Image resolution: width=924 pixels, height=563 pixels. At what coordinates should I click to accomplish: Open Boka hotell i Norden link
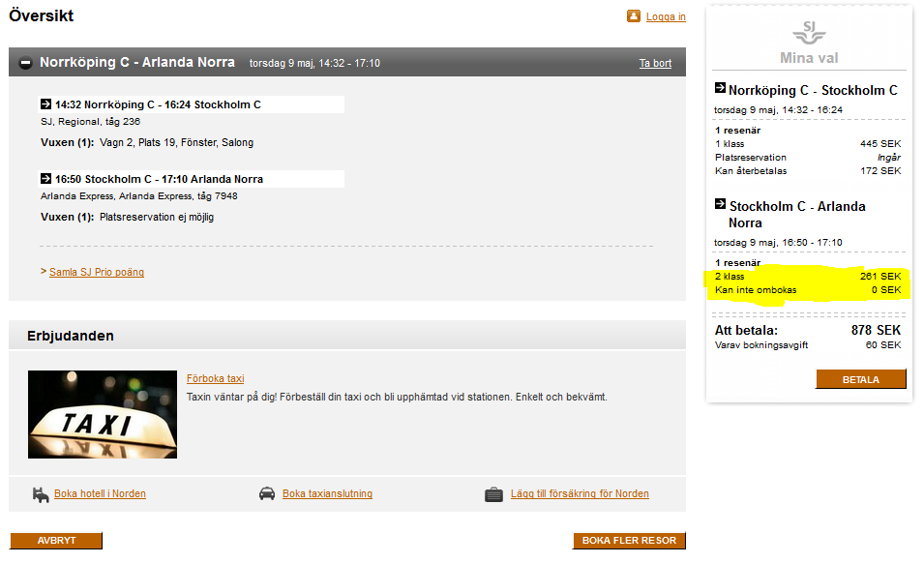[x=100, y=494]
